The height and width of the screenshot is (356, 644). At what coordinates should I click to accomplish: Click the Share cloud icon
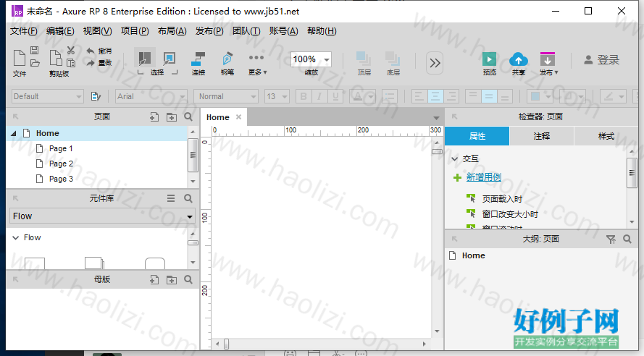click(x=519, y=59)
